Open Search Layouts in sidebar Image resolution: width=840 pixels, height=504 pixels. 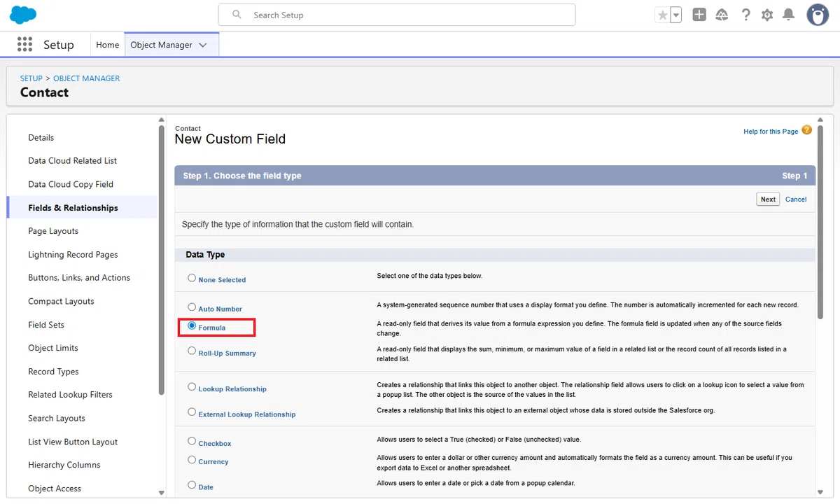tap(57, 419)
